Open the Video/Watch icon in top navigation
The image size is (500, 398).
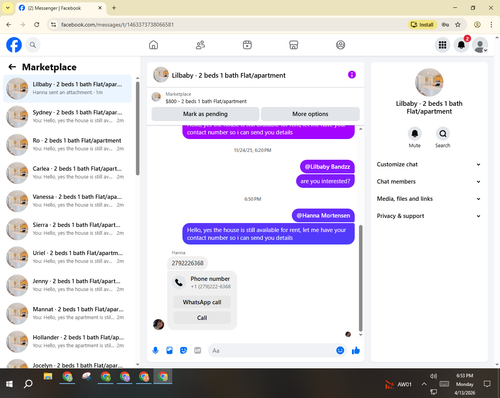(247, 45)
